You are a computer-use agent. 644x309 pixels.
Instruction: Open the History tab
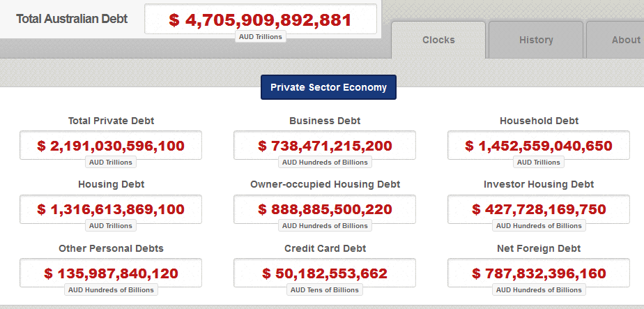(536, 40)
